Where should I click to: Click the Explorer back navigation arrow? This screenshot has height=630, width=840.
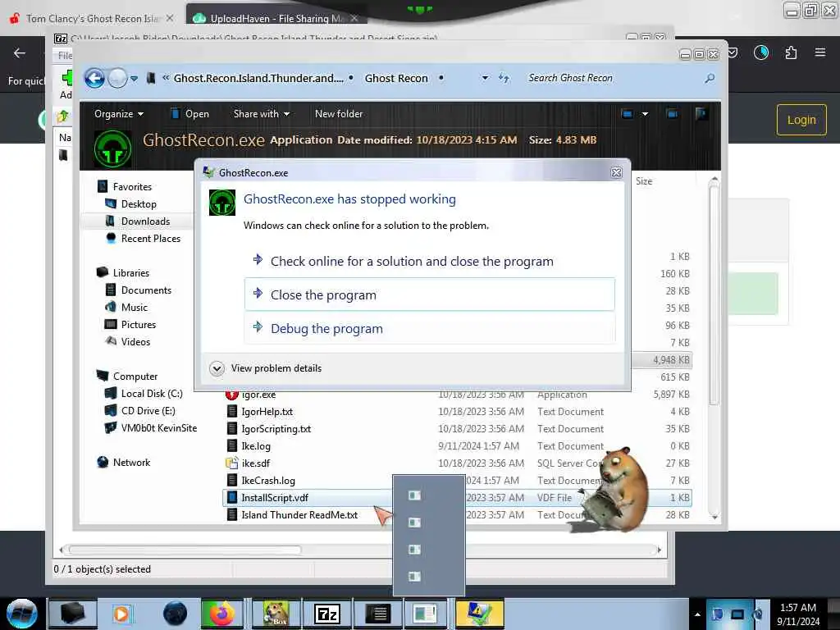95,79
